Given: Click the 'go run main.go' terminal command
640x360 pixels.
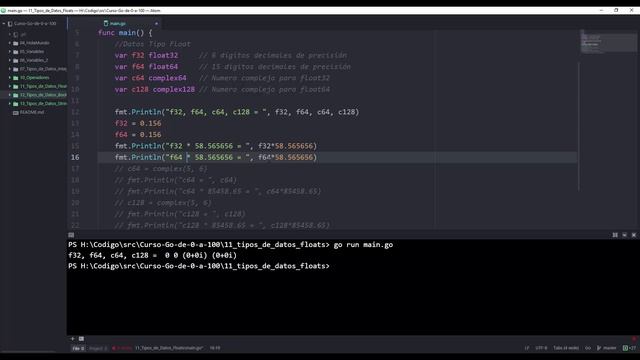Looking at the screenshot, I should coord(363,244).
